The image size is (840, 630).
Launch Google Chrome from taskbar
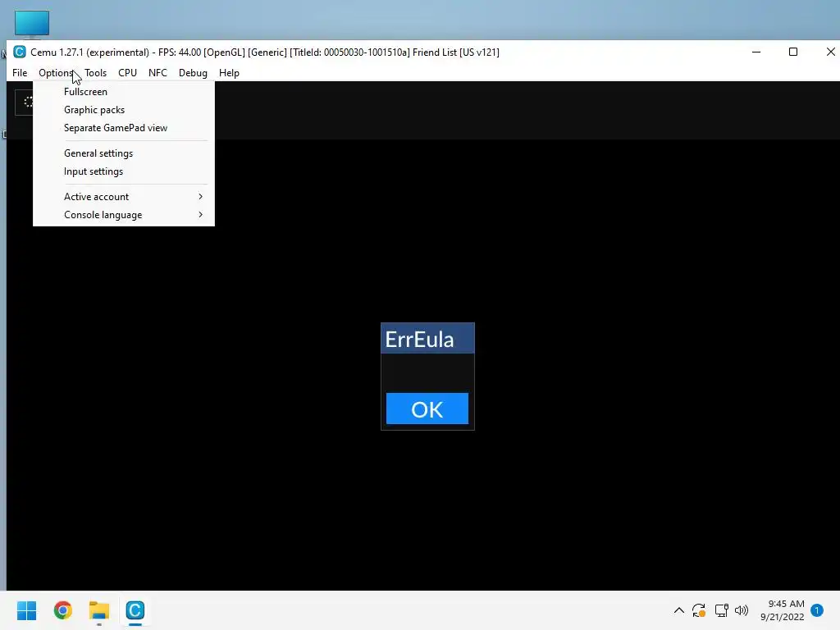click(62, 610)
